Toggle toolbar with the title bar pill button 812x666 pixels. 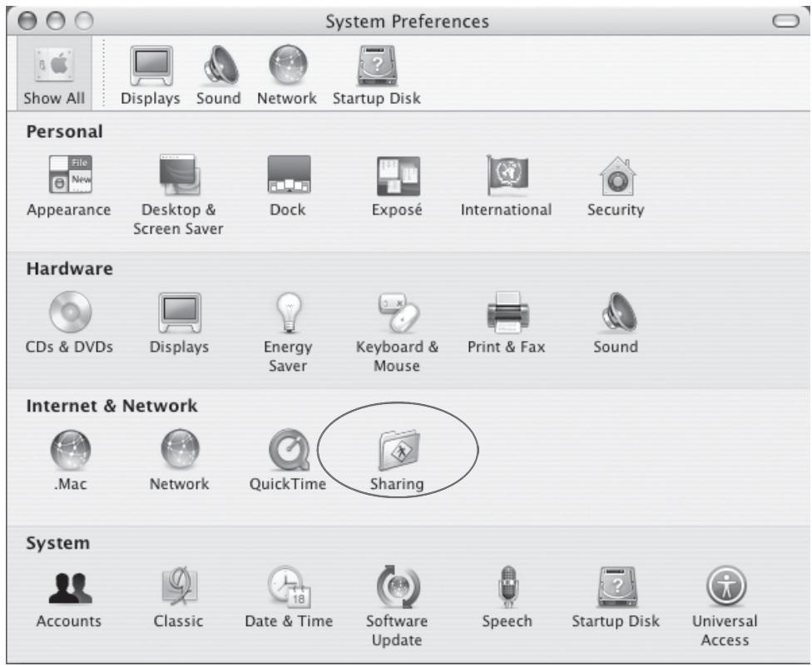[x=786, y=21]
